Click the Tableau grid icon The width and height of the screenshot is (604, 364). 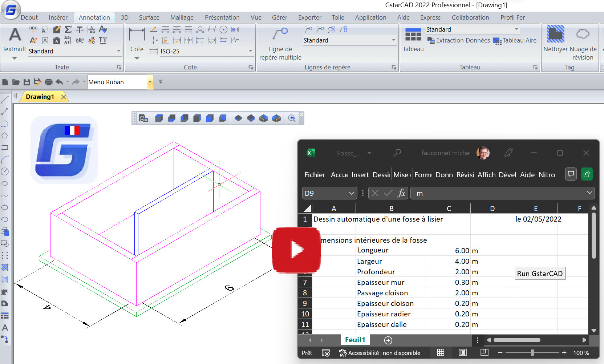tap(413, 35)
